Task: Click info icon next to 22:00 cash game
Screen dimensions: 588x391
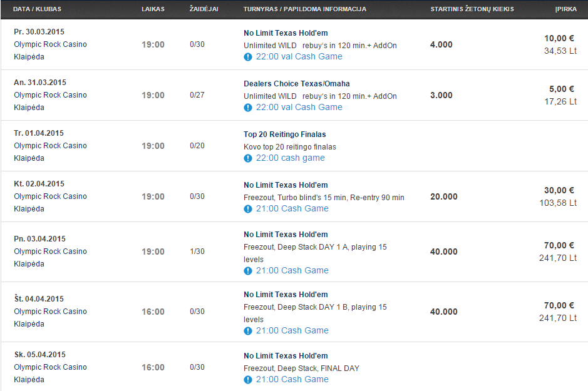Action: point(248,158)
